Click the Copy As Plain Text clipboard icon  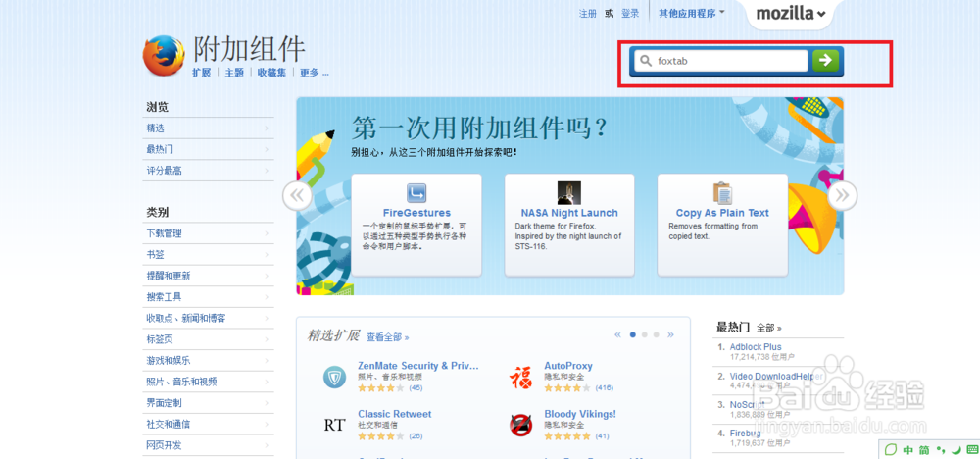pyautogui.click(x=722, y=193)
